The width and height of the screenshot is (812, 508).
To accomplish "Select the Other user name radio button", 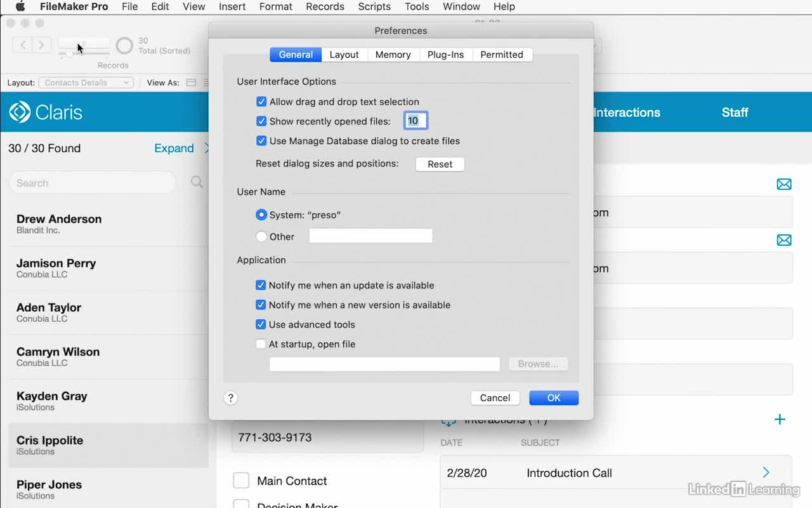I will pos(261,237).
